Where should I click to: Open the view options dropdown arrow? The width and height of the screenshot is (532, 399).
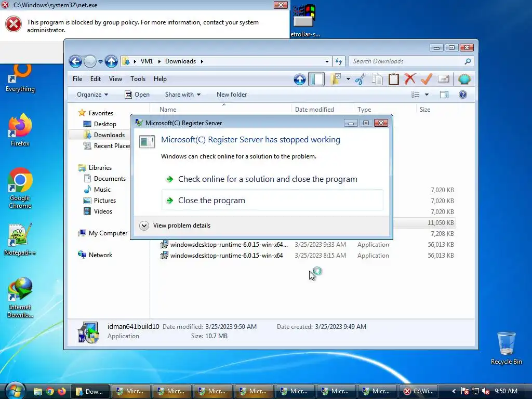(x=427, y=95)
